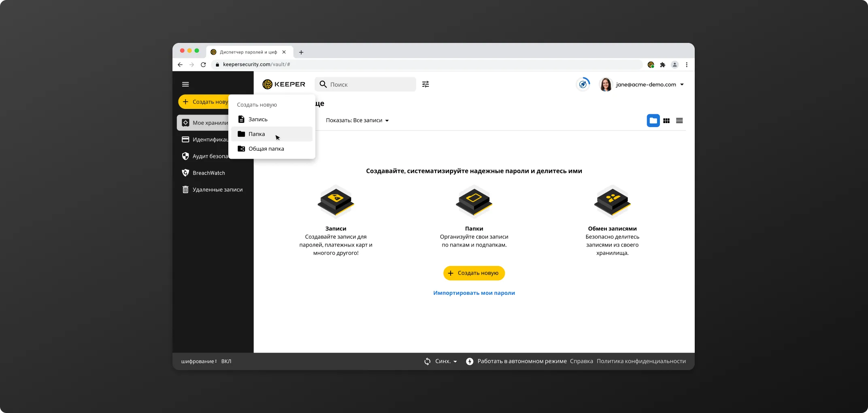Click the rocket quick start icon
The width and height of the screenshot is (868, 413).
(x=583, y=84)
